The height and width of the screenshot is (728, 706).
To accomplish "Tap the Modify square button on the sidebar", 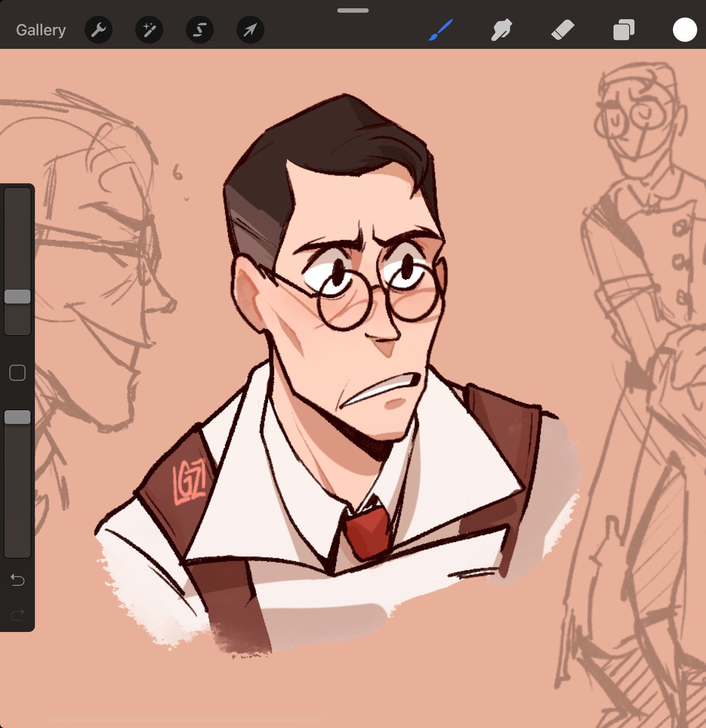I will click(17, 371).
